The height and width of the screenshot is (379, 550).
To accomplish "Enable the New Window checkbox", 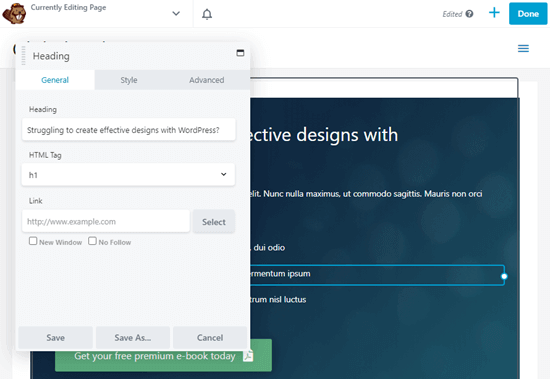I will click(33, 241).
